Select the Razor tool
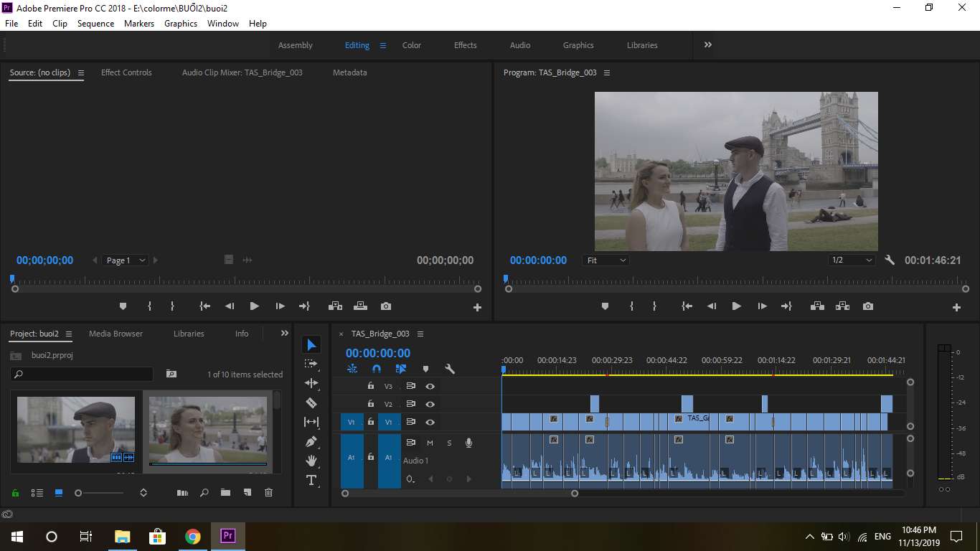 (x=311, y=402)
